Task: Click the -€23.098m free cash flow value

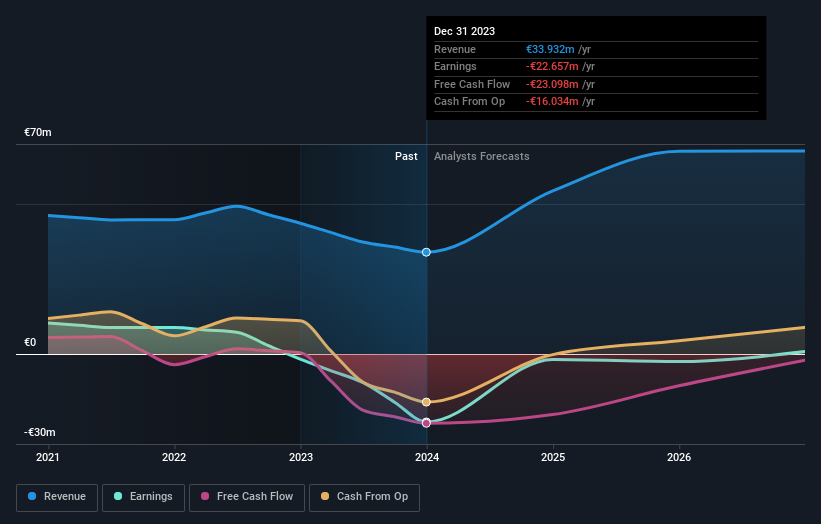Action: (x=552, y=84)
